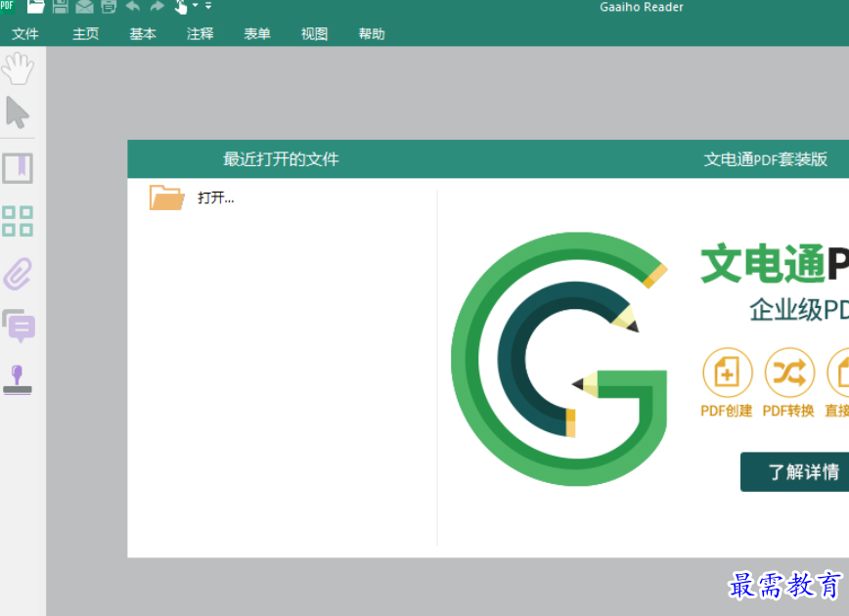Viewport: 849px width, 616px height.
Task: Click the 了解详情 button
Action: pos(794,472)
